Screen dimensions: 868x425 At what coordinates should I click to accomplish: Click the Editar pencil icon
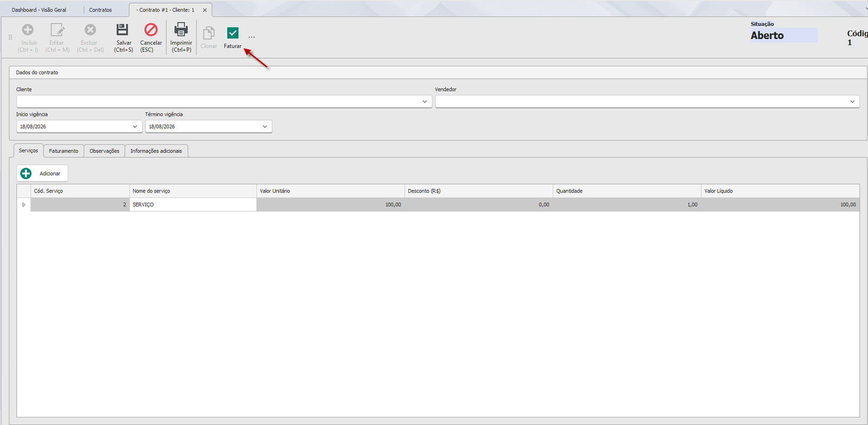click(57, 30)
